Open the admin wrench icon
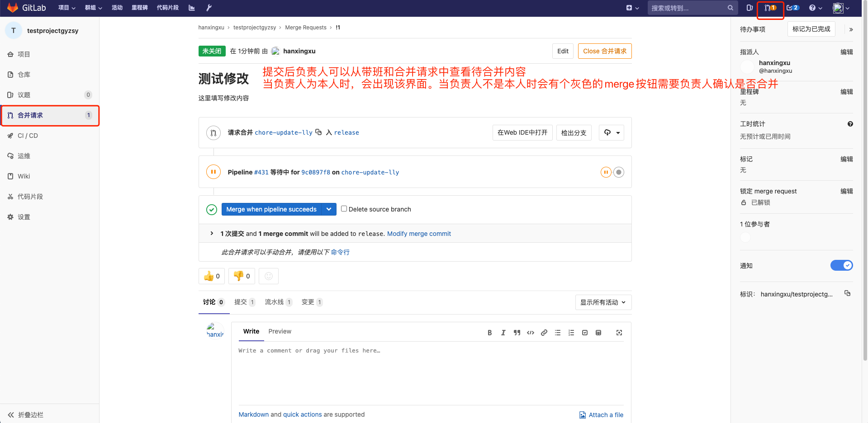868x423 pixels. [x=209, y=8]
